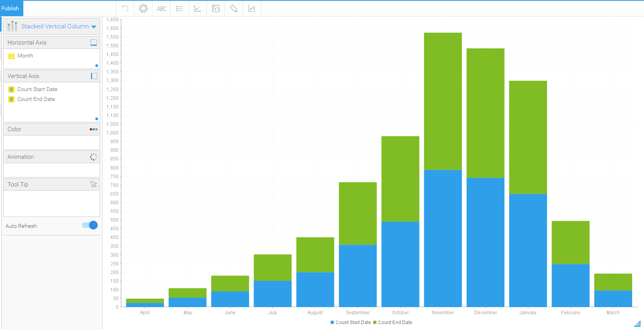Screen dimensions: 644x330
Task: Click the empty Color drop field
Action: click(x=52, y=142)
